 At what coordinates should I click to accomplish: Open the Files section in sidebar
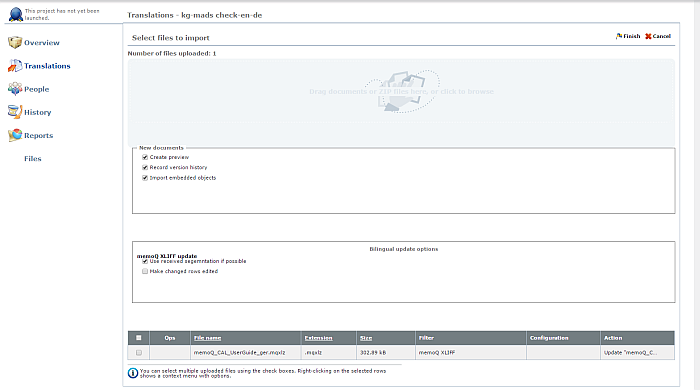click(x=33, y=158)
